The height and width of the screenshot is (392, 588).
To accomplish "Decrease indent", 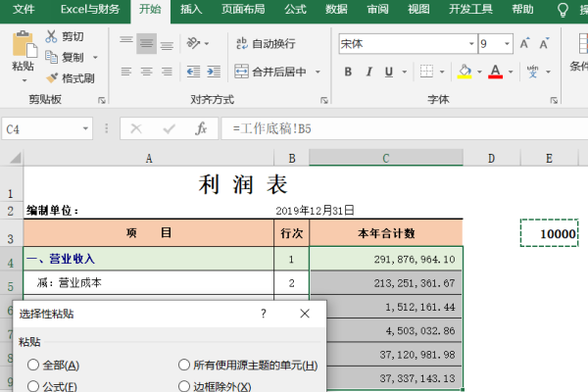I will point(193,72).
